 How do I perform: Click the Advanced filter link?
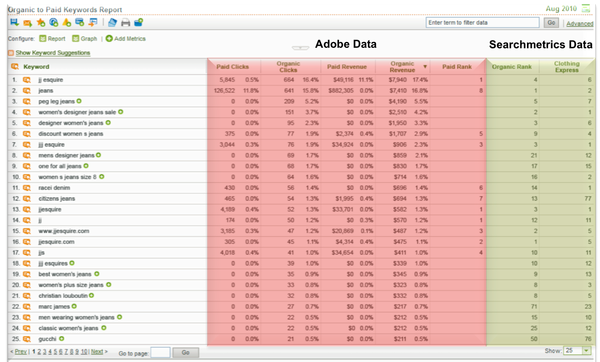[580, 24]
